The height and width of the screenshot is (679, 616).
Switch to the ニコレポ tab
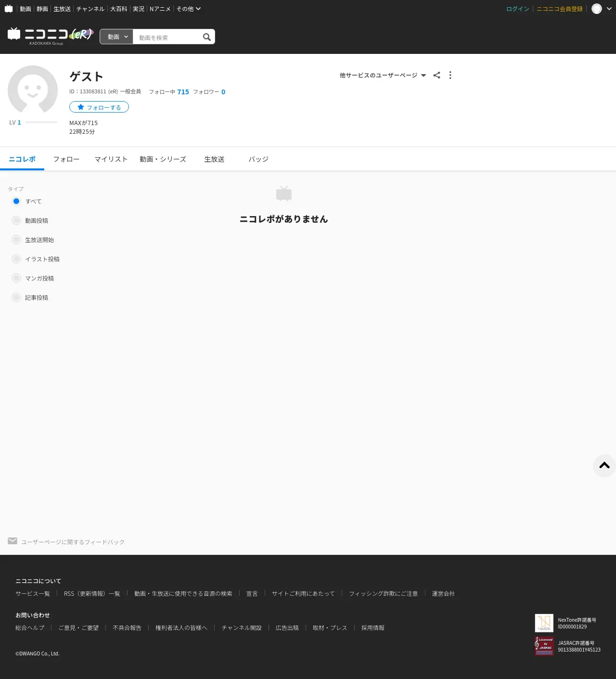[x=22, y=159]
